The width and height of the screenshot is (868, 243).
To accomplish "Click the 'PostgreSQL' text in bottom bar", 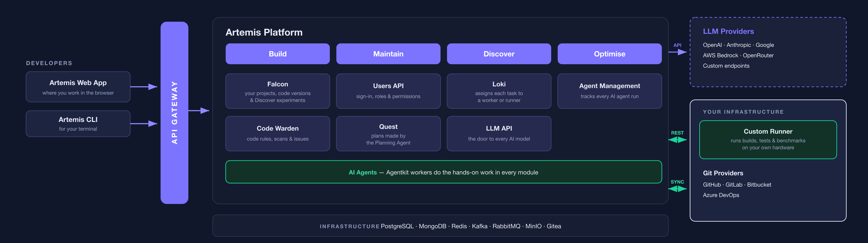I will point(397,226).
